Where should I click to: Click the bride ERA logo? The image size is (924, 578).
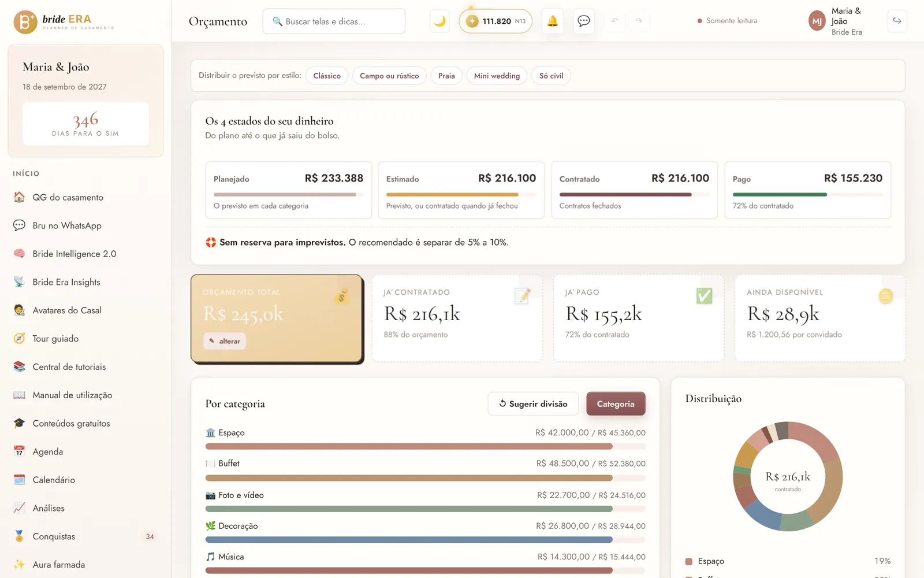click(64, 22)
